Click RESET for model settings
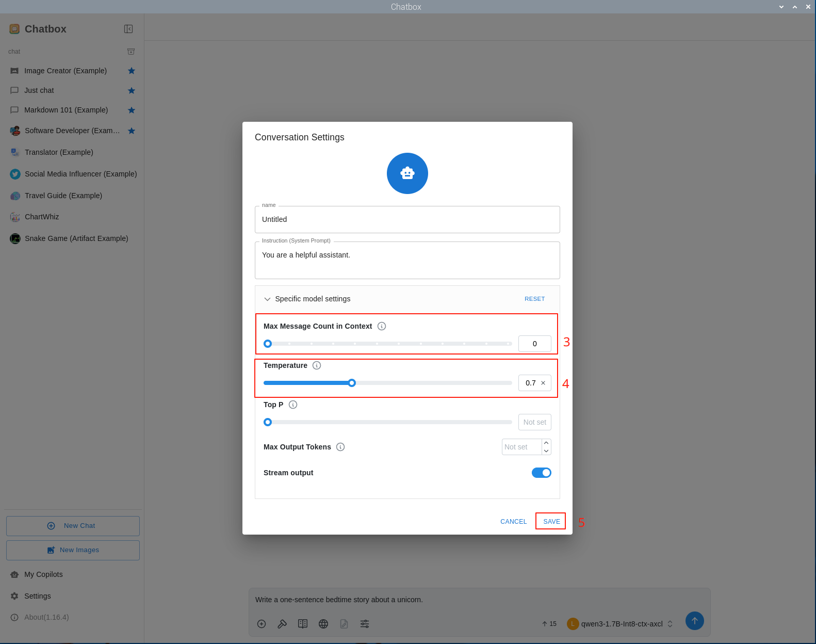This screenshot has width=816, height=644. [x=534, y=299]
